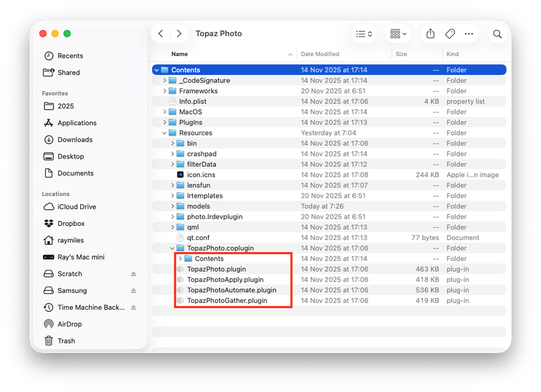Click the back navigation arrow

[x=160, y=33]
